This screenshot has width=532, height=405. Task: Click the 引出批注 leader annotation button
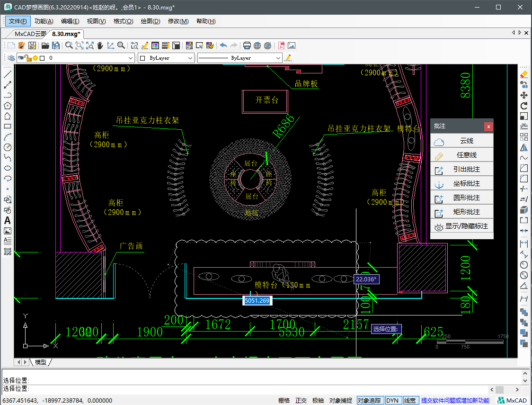(462, 170)
